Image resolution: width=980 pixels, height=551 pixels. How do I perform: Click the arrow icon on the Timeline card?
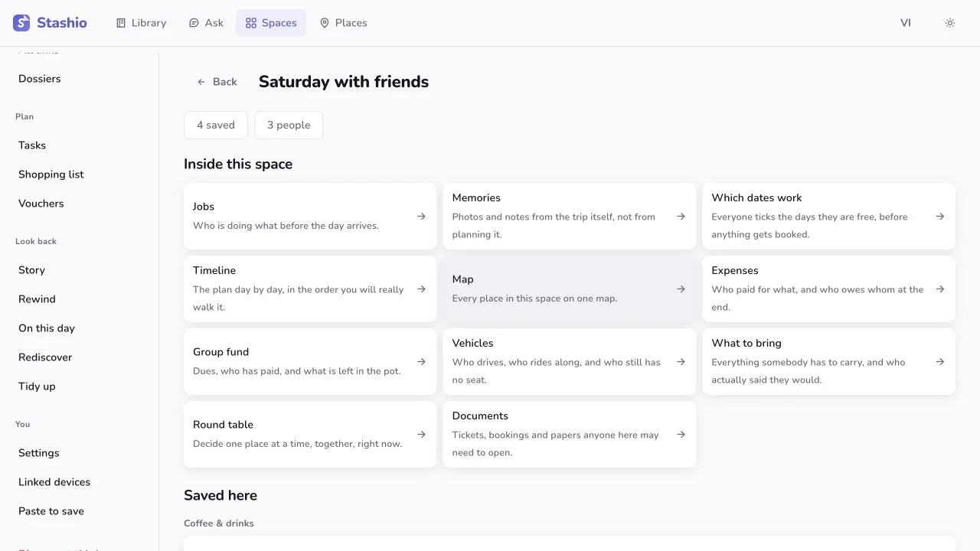click(421, 289)
